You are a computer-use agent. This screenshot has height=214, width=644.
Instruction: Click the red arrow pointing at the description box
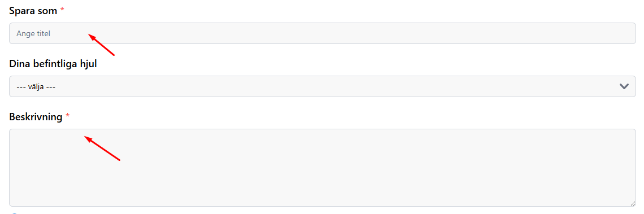tap(102, 148)
